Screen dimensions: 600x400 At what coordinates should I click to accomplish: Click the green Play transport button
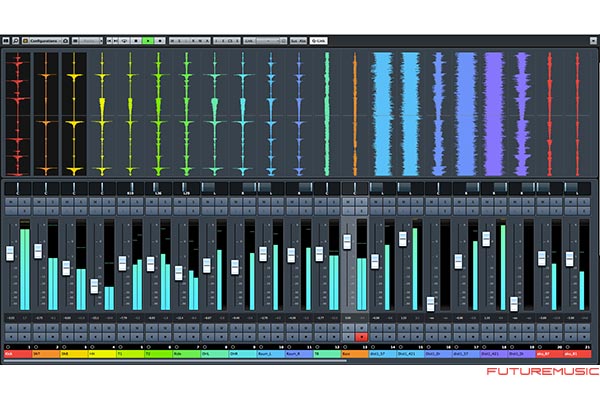tap(148, 41)
